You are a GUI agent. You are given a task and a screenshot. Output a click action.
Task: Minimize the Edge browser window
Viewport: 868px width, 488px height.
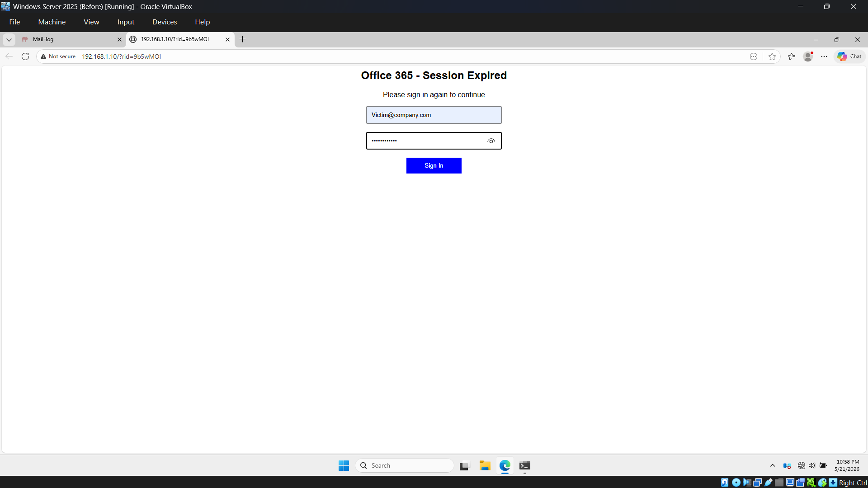point(816,40)
